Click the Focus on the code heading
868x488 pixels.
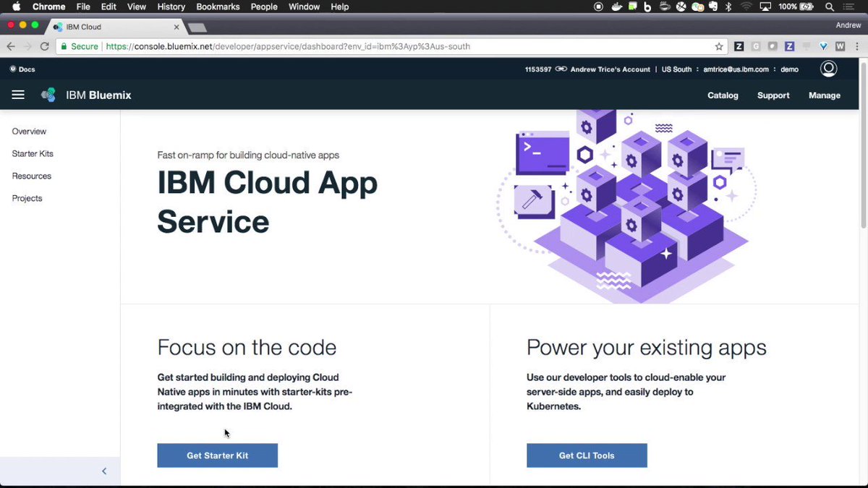[x=247, y=348]
